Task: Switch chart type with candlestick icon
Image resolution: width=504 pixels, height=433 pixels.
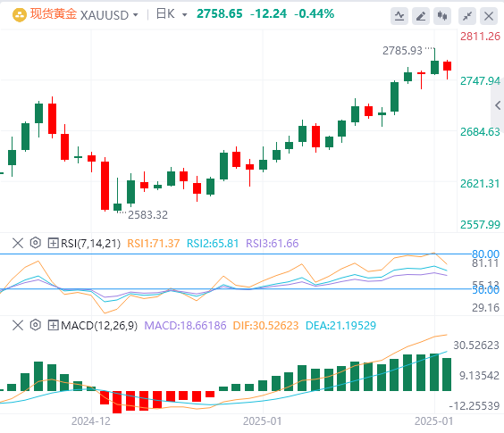Action: pos(442,16)
